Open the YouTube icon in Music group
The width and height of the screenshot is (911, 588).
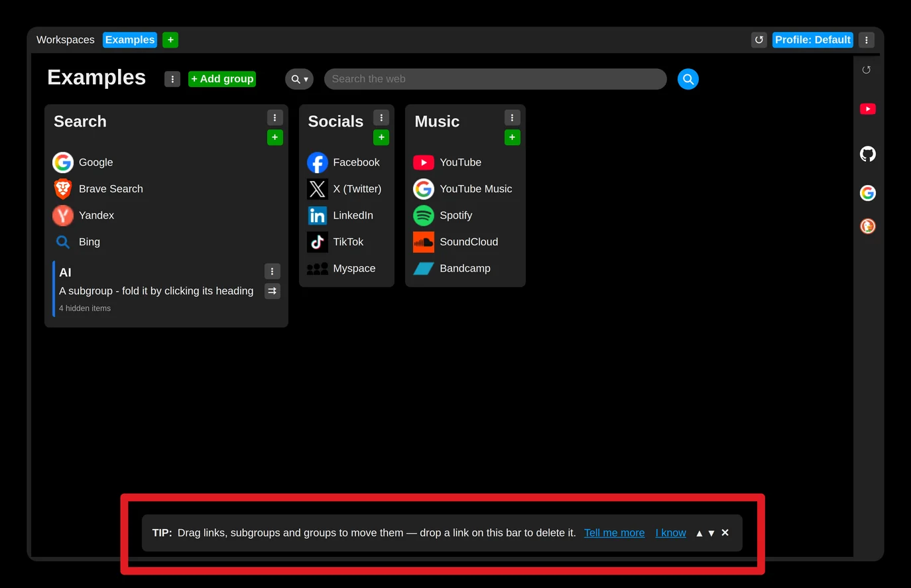pyautogui.click(x=424, y=162)
